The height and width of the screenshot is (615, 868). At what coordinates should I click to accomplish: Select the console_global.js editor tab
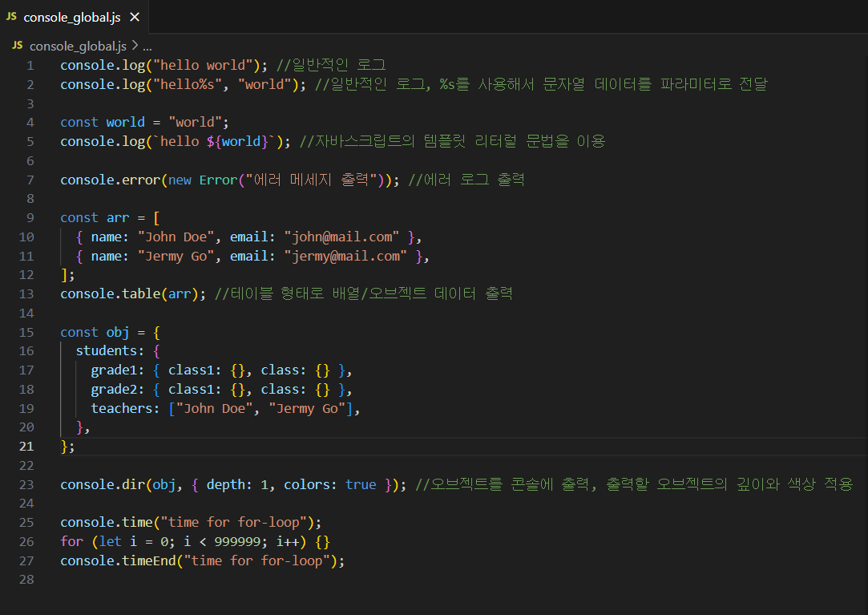(74, 17)
